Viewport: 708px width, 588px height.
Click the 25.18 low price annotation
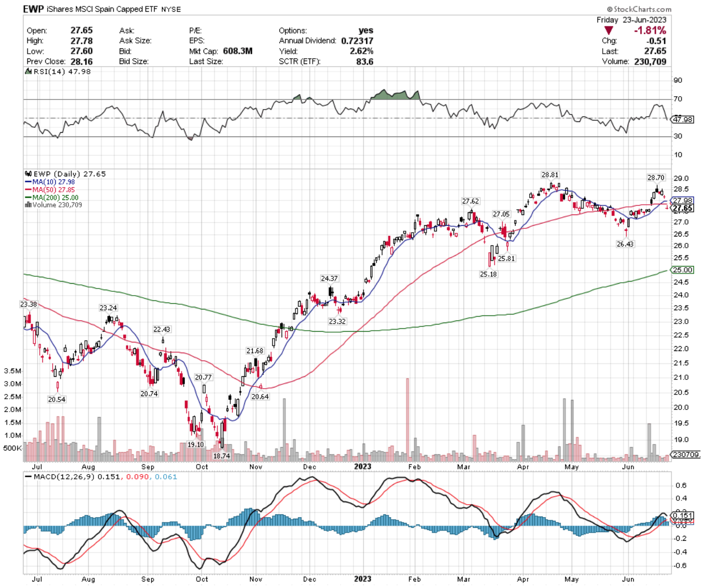pos(488,274)
